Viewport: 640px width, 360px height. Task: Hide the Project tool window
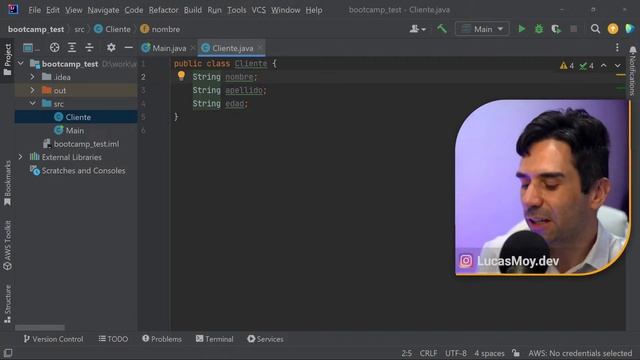pos(128,48)
